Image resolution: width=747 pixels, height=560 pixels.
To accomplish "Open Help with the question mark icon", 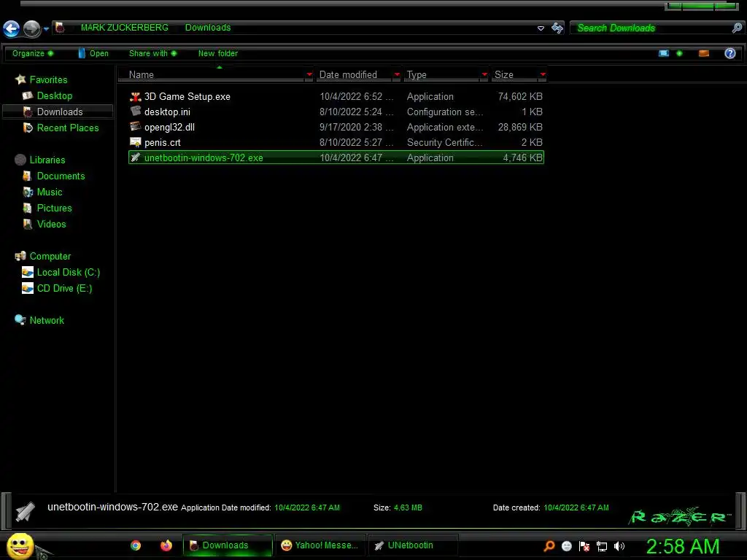I will [x=729, y=53].
